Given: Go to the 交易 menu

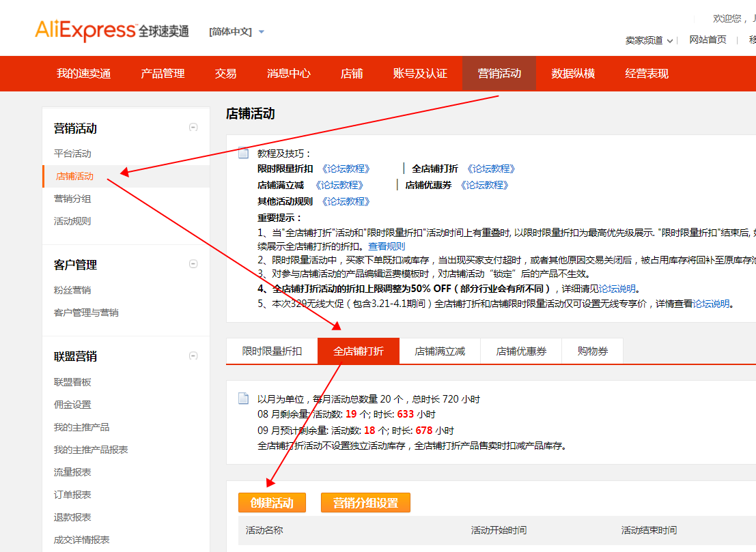Looking at the screenshot, I should click(x=225, y=74).
